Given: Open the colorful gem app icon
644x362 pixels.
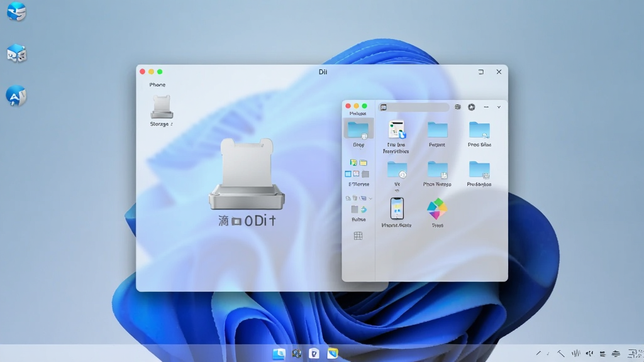Looking at the screenshot, I should 437,209.
